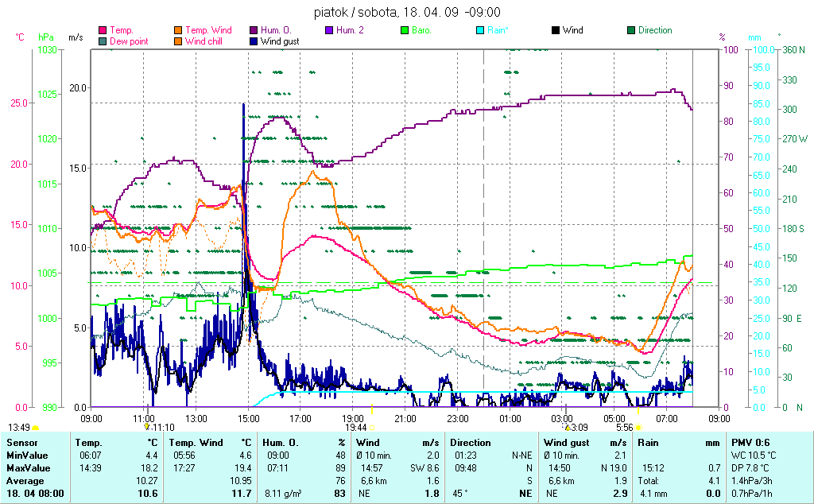Pick the black Wind legend swatch
Viewport: 814px width, 504px height.
click(556, 30)
